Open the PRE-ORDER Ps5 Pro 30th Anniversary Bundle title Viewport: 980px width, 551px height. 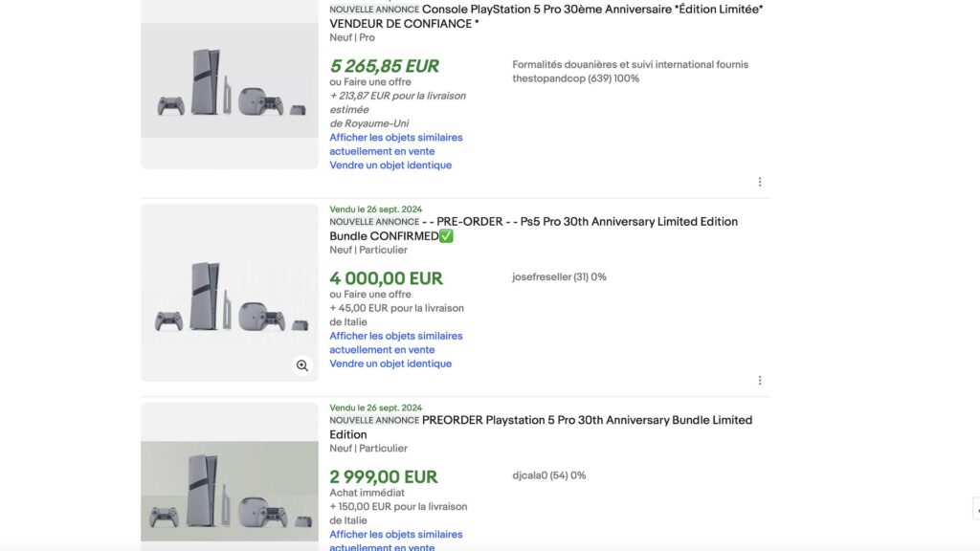point(534,229)
